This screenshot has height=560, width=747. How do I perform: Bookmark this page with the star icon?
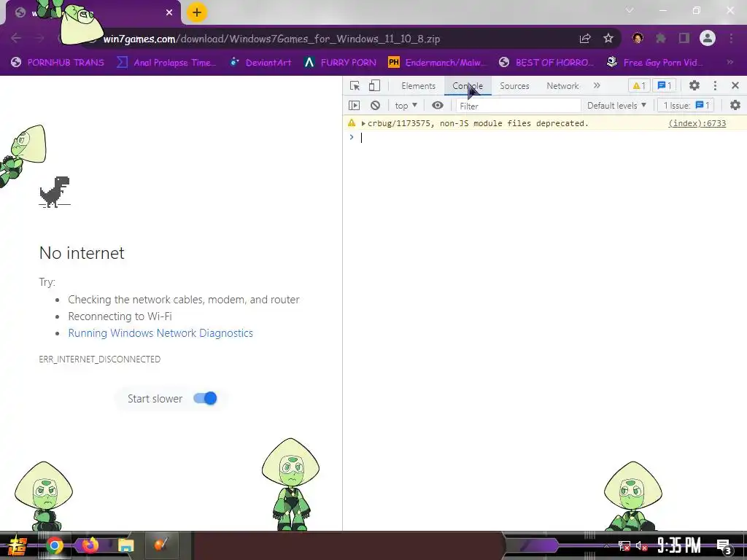coord(608,39)
